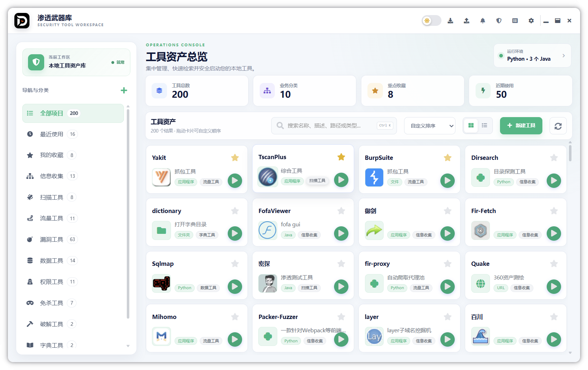Click the Mihomo app icon
Viewport: 588px width, 370px height.
click(x=161, y=336)
